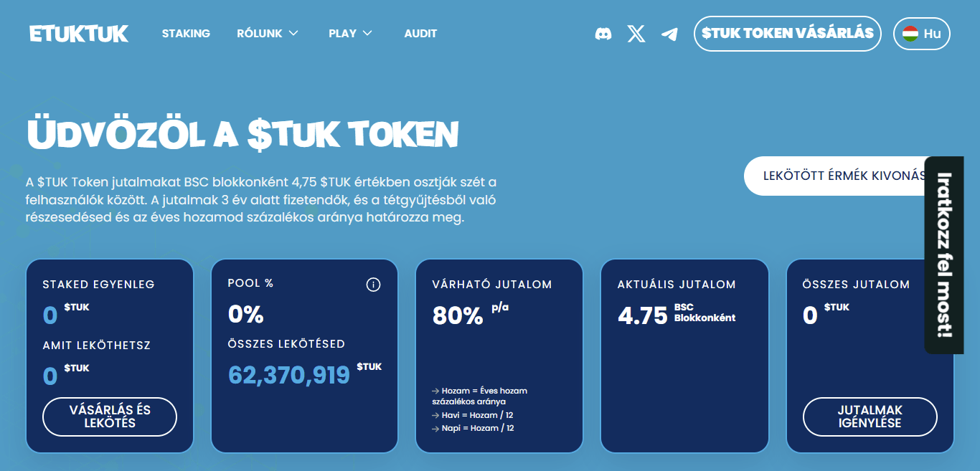Click the Összes Lekötésed label

click(286, 344)
